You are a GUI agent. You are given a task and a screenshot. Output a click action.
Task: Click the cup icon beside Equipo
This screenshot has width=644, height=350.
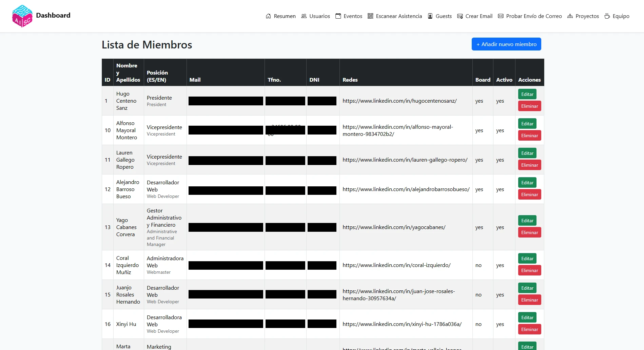coord(607,16)
